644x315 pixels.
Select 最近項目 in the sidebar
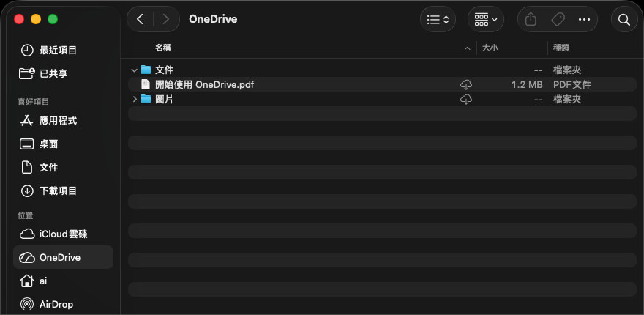point(58,50)
